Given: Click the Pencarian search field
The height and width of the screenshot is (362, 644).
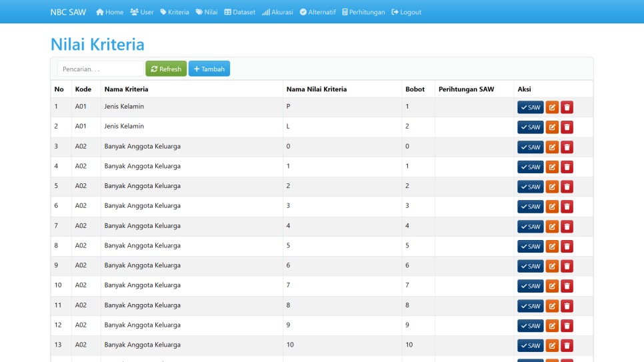Looking at the screenshot, I should pos(100,69).
